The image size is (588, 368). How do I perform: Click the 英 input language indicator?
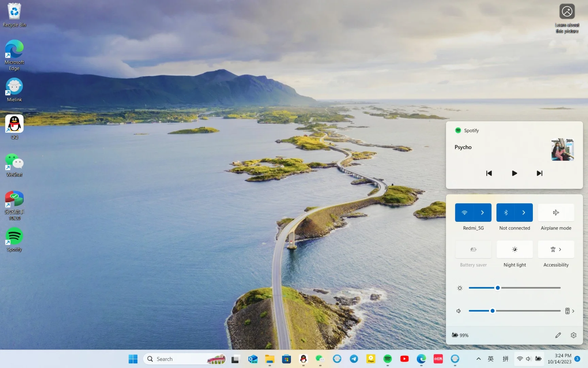coord(491,359)
